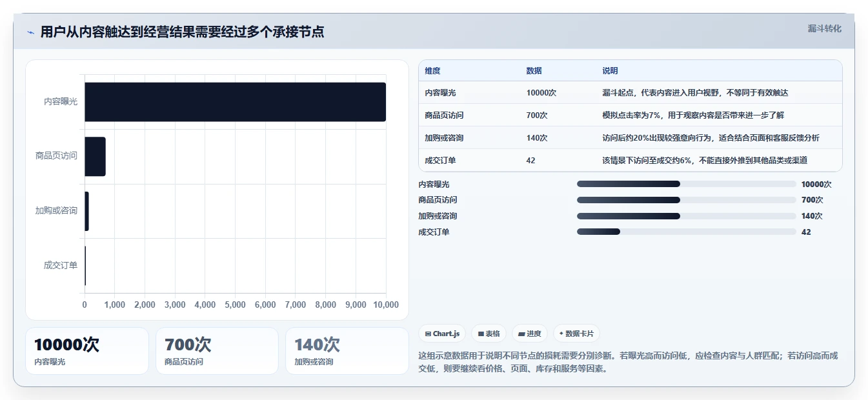Click the 成交订单 progress bar

[x=687, y=232]
